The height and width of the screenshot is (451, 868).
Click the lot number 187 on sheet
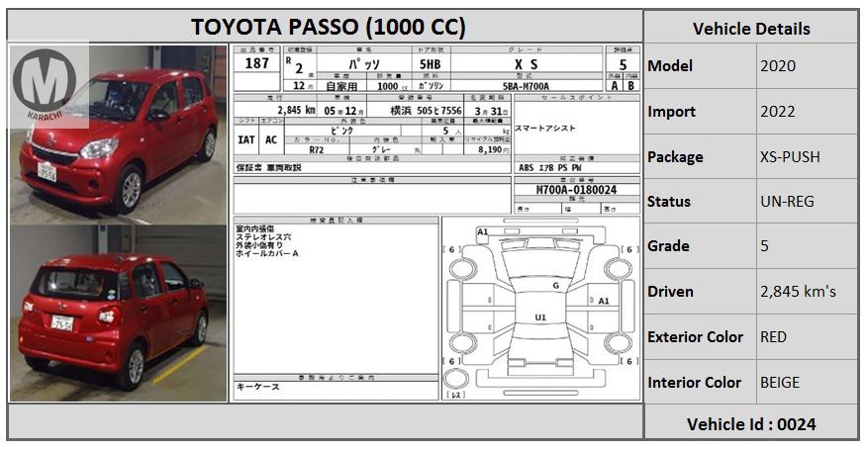tap(257, 63)
